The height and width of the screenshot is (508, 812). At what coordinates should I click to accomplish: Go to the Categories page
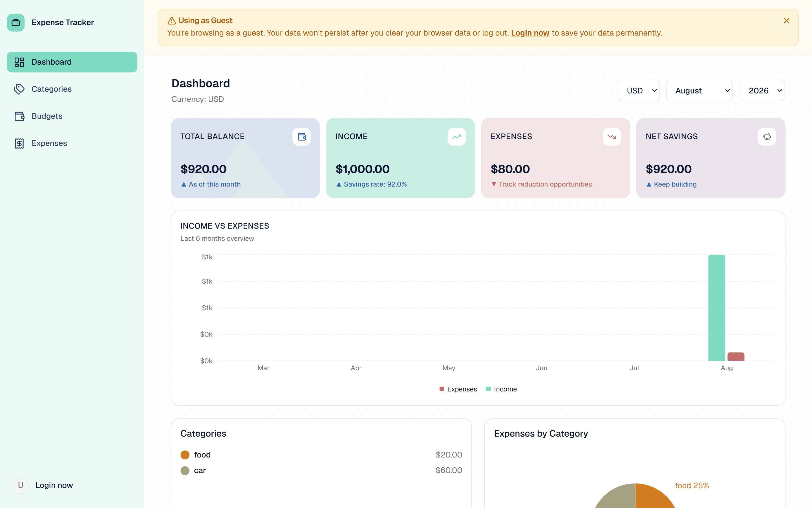(72, 89)
